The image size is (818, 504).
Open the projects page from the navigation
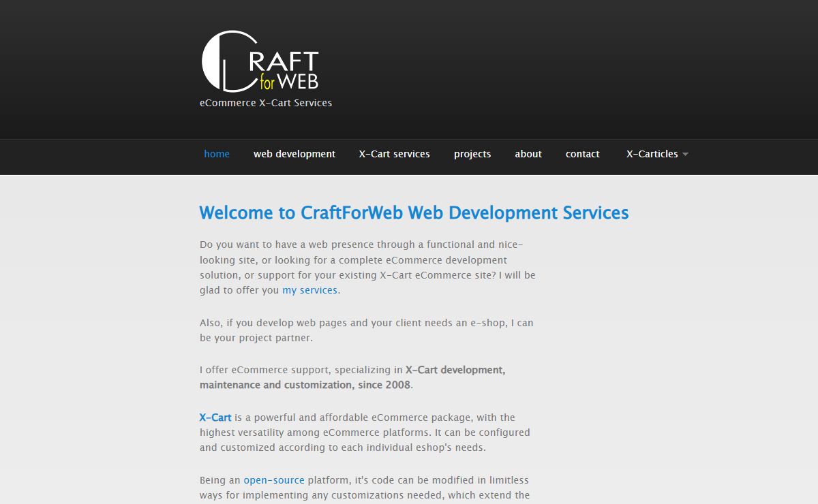(472, 154)
